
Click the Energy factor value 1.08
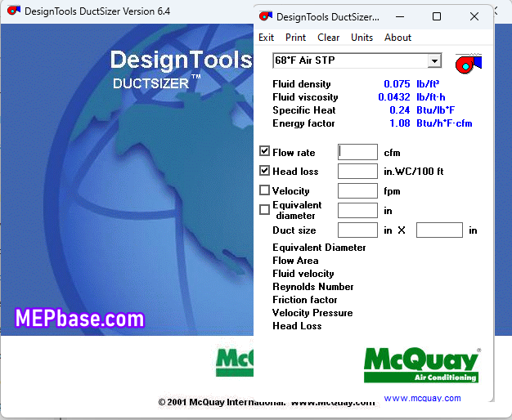[x=400, y=123]
